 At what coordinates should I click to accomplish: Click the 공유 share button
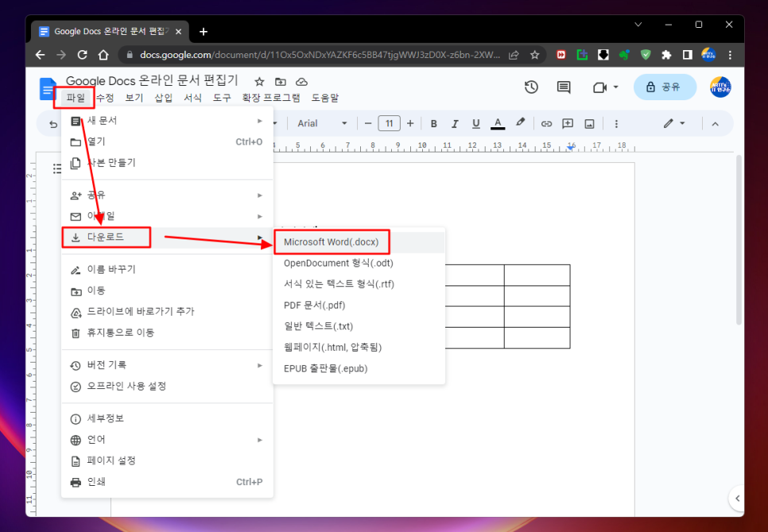pos(665,87)
